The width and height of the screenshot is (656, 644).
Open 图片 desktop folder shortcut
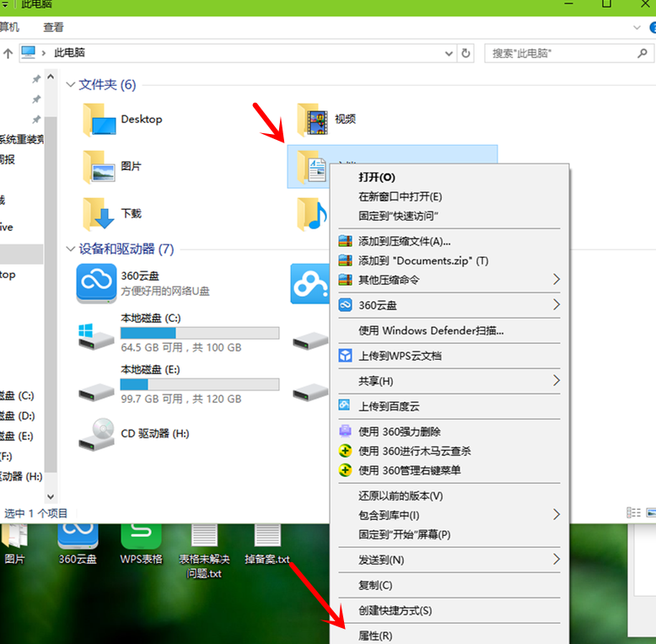tap(14, 544)
